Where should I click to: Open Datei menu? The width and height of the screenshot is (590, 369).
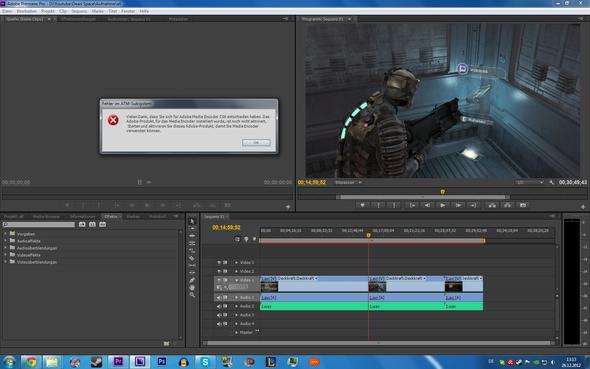[x=7, y=11]
